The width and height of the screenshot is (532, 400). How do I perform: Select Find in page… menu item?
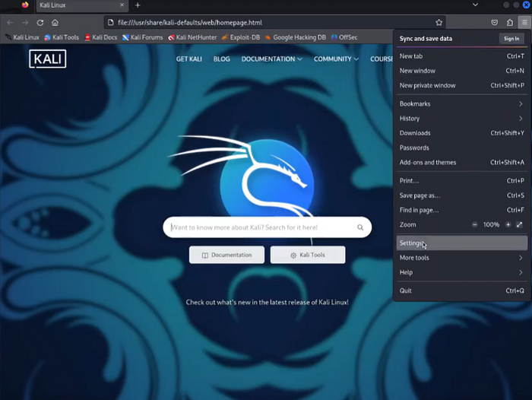click(462, 210)
